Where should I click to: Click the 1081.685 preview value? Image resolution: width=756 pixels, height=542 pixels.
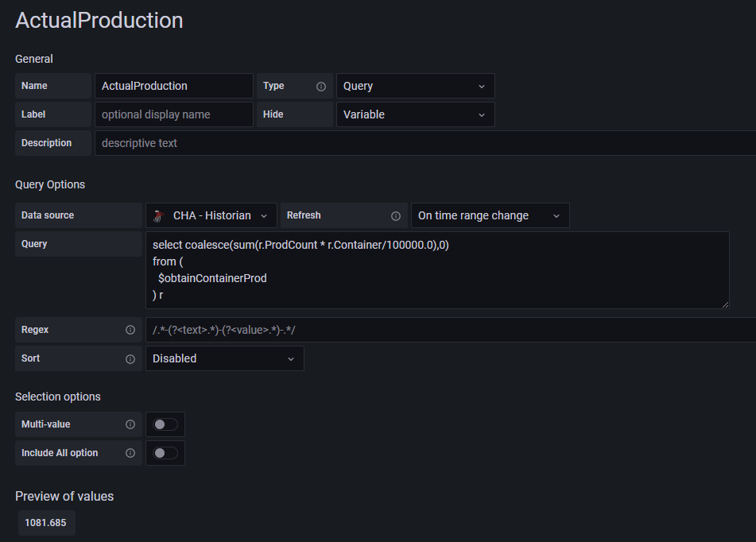tap(46, 523)
